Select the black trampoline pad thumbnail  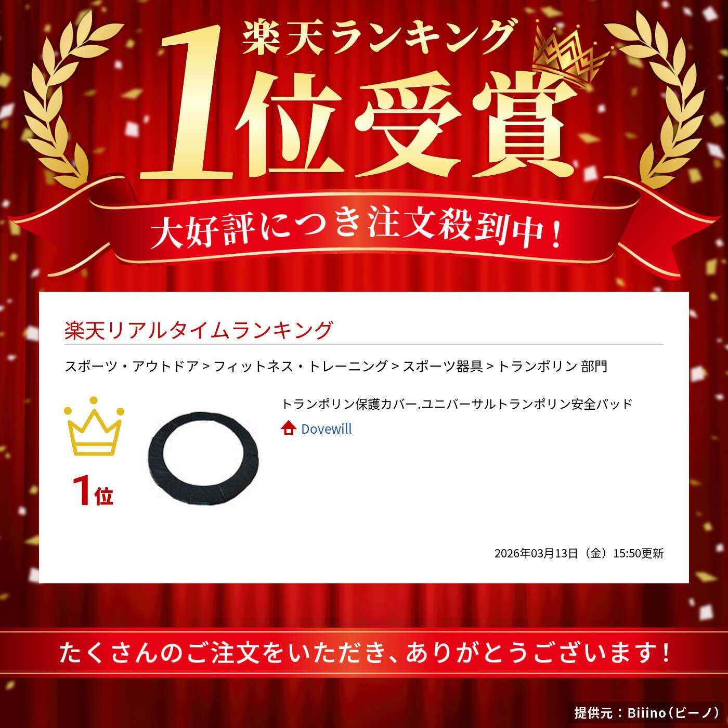(203, 458)
